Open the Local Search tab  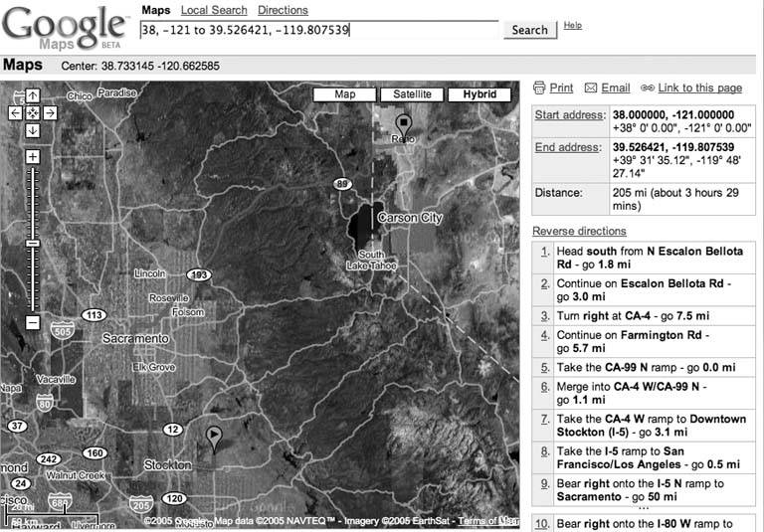214,10
